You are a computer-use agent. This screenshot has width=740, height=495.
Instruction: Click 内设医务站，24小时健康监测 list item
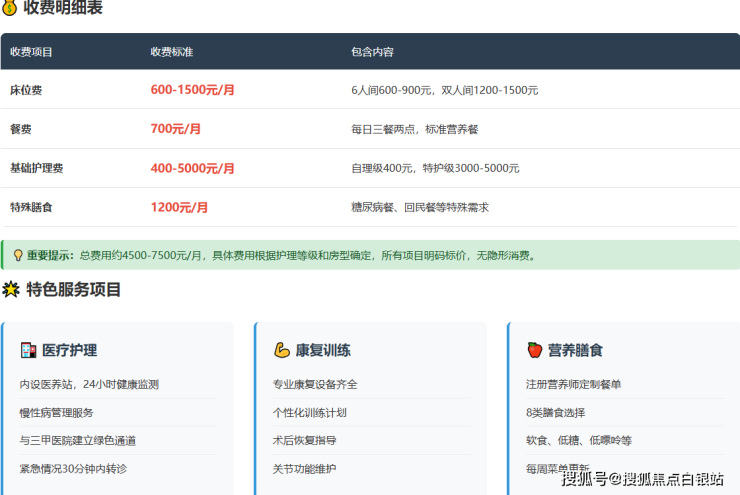89,384
